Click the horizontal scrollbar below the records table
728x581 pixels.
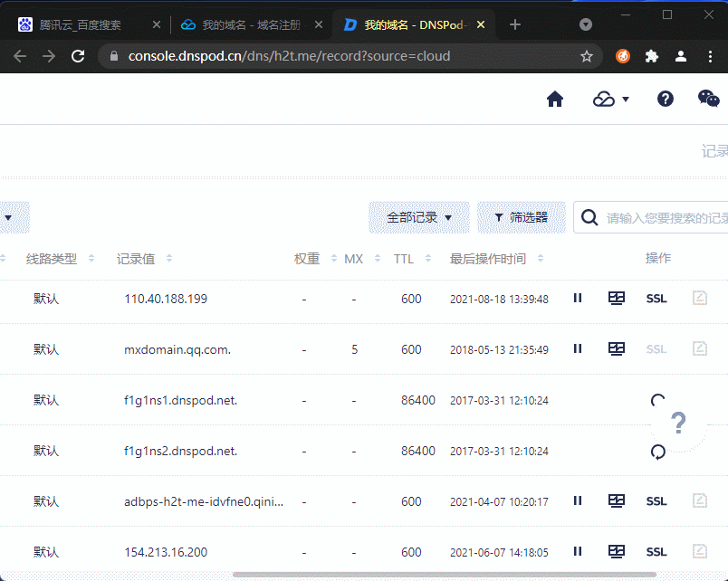point(445,575)
